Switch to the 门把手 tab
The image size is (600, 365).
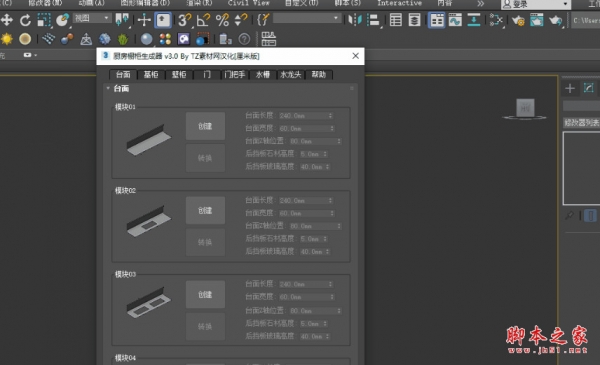coord(235,75)
